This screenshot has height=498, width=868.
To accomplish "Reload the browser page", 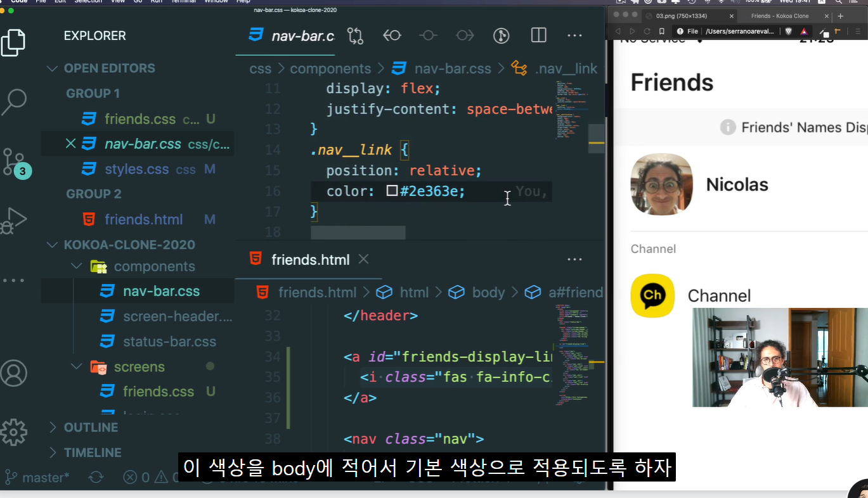I will 647,31.
